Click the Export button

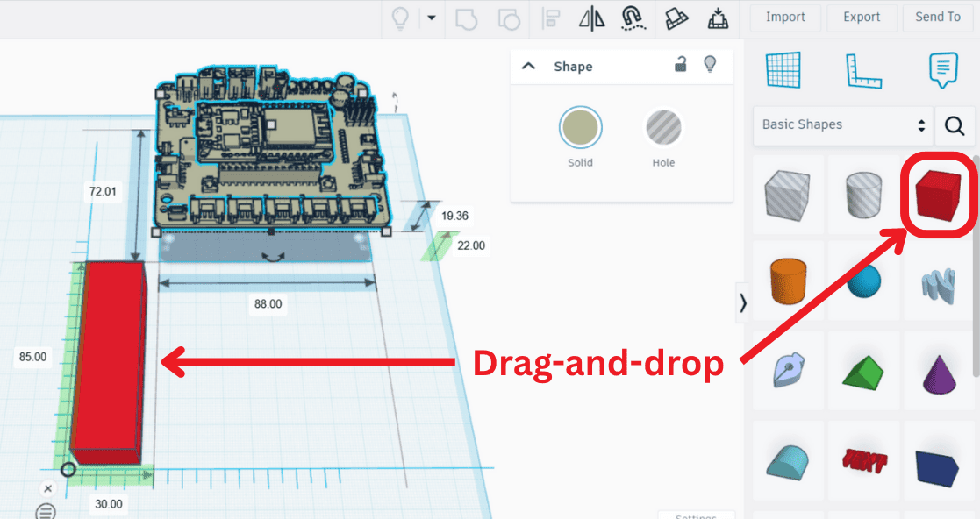tap(861, 17)
